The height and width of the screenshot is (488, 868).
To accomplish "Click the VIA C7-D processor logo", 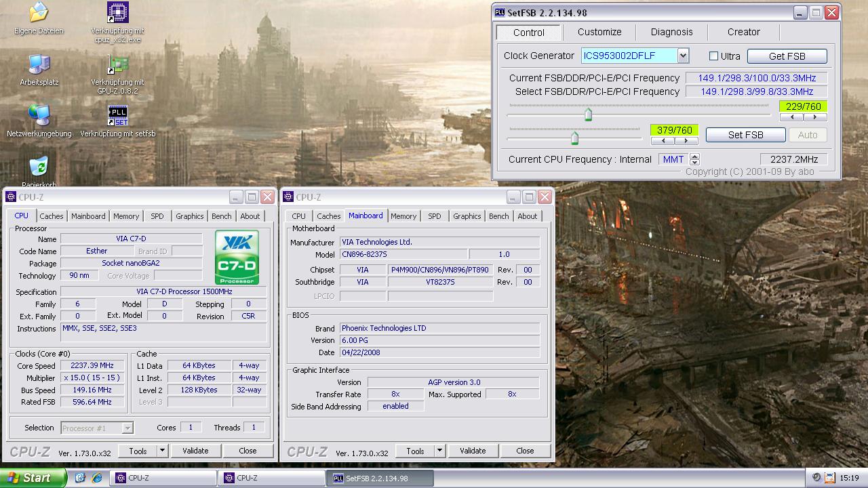I will 237,258.
